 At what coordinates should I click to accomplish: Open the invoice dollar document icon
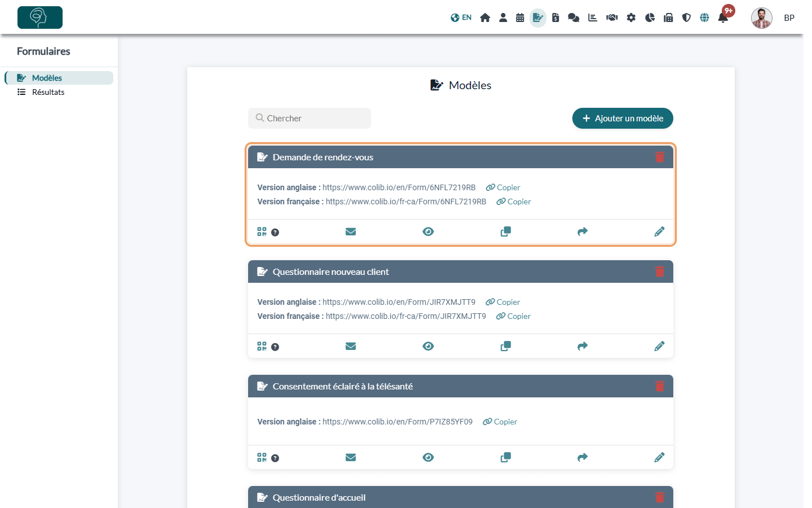555,17
